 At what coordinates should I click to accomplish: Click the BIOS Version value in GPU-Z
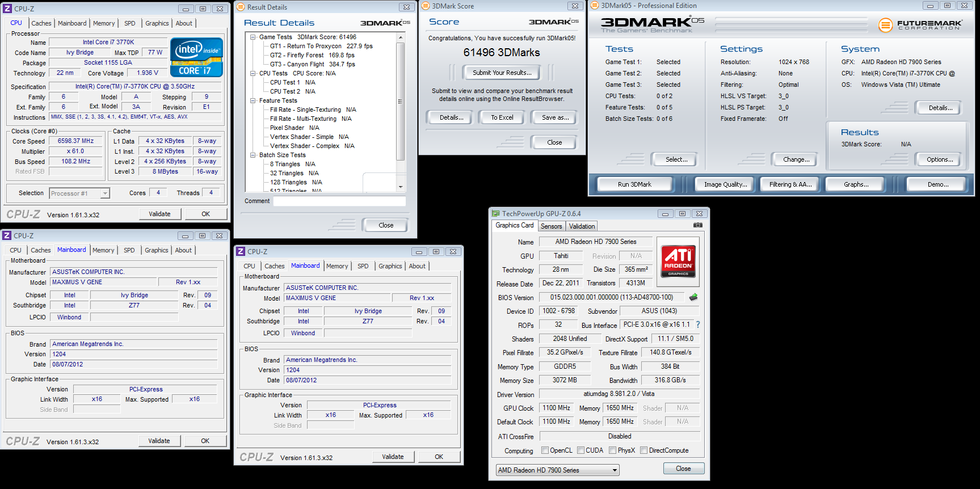click(x=612, y=297)
